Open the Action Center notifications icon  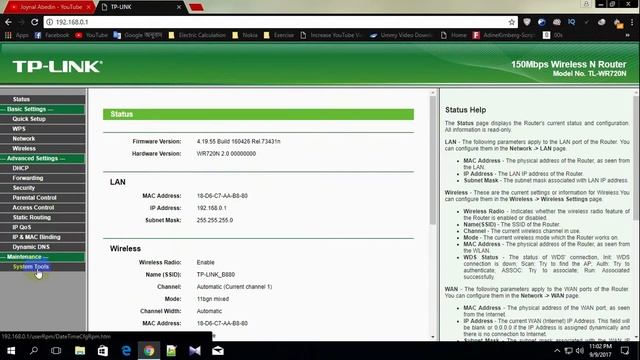[624, 351]
